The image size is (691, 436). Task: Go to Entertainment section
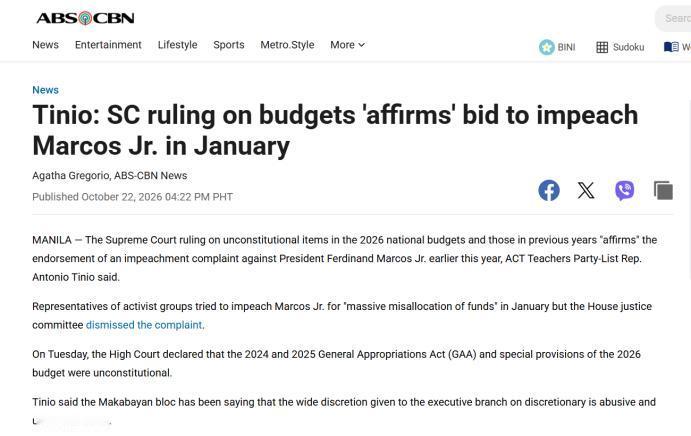tap(108, 45)
